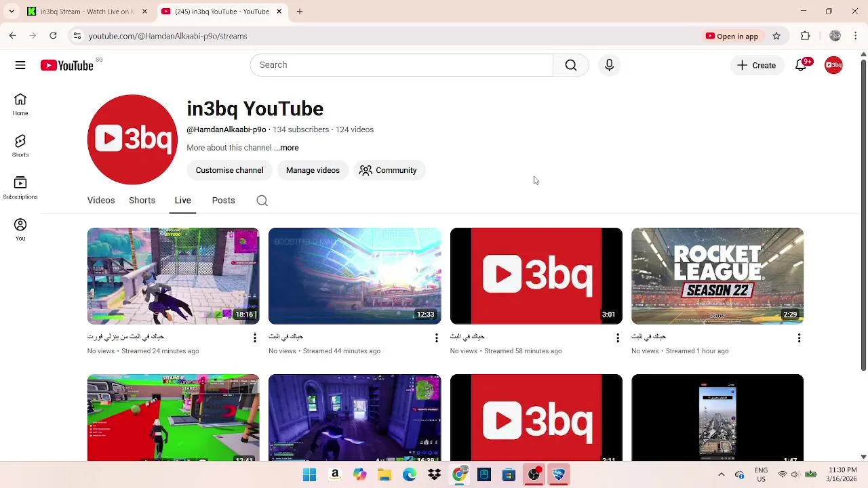This screenshot has height=488, width=868.
Task: Open Amazon from the taskbar
Action: point(334,474)
